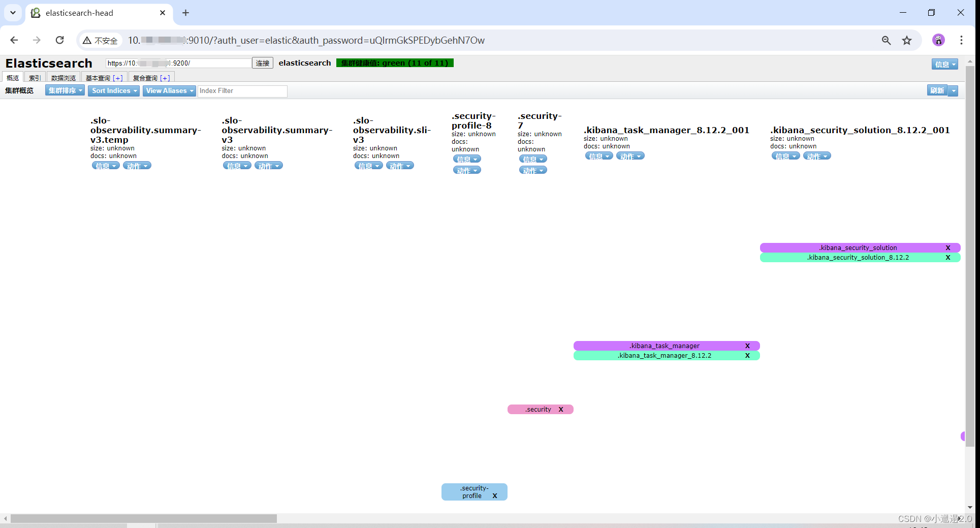Remove the .kibana_security_solution alias
The width and height of the screenshot is (980, 528).
948,248
